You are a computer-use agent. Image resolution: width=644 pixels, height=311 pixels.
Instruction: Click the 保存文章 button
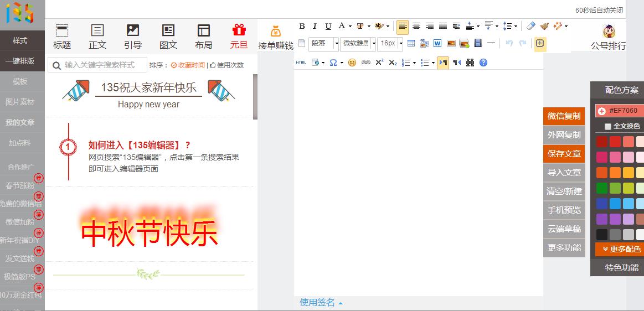(x=564, y=154)
